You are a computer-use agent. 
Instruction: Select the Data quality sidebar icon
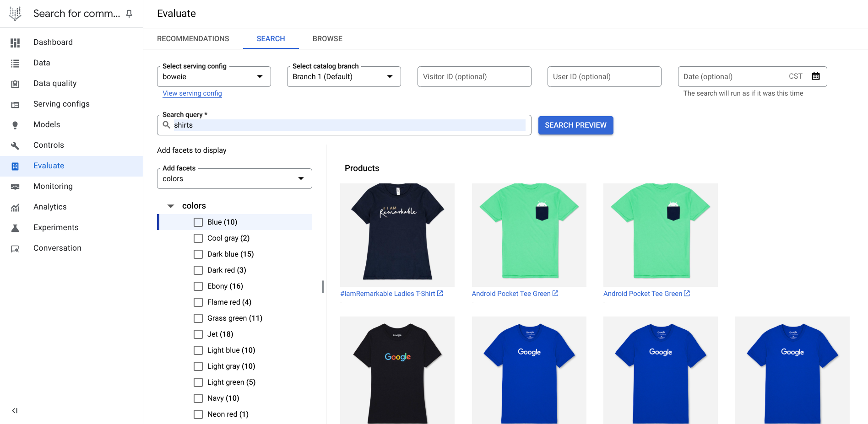[15, 83]
